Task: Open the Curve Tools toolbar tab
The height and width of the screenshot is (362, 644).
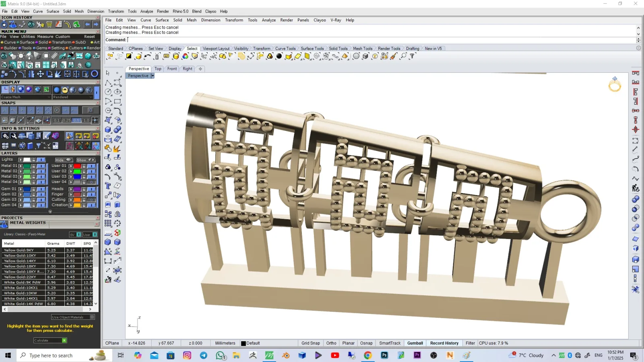Action: point(285,49)
